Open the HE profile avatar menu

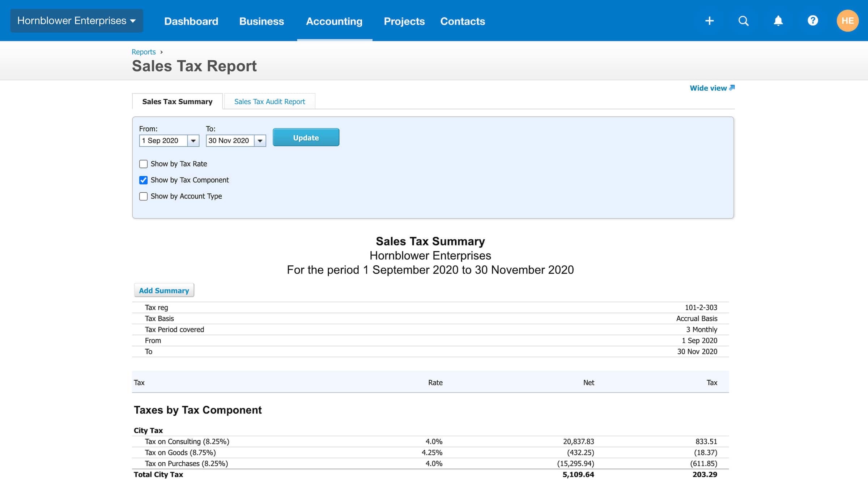click(848, 21)
